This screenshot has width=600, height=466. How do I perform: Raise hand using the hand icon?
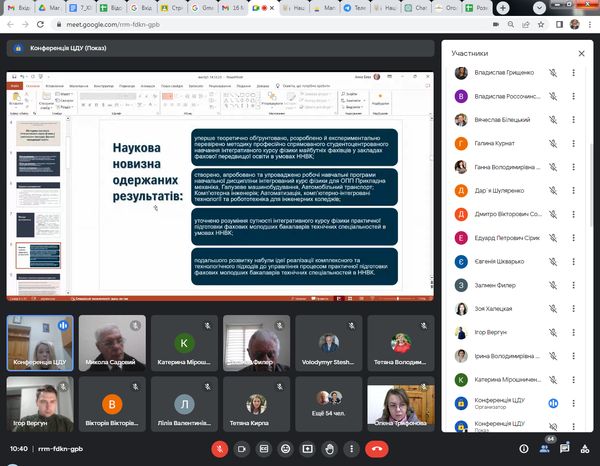(x=332, y=449)
